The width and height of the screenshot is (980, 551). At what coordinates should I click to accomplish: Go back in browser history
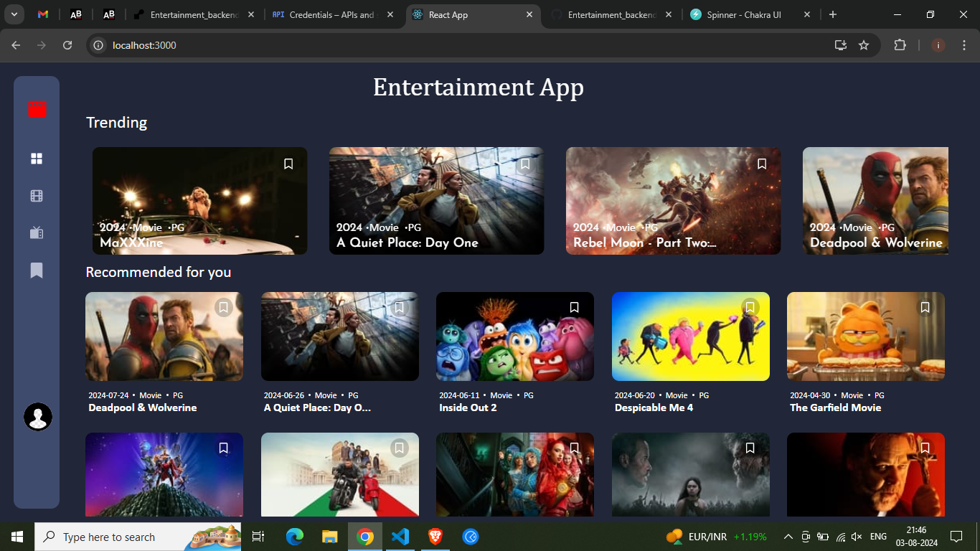pos(16,45)
